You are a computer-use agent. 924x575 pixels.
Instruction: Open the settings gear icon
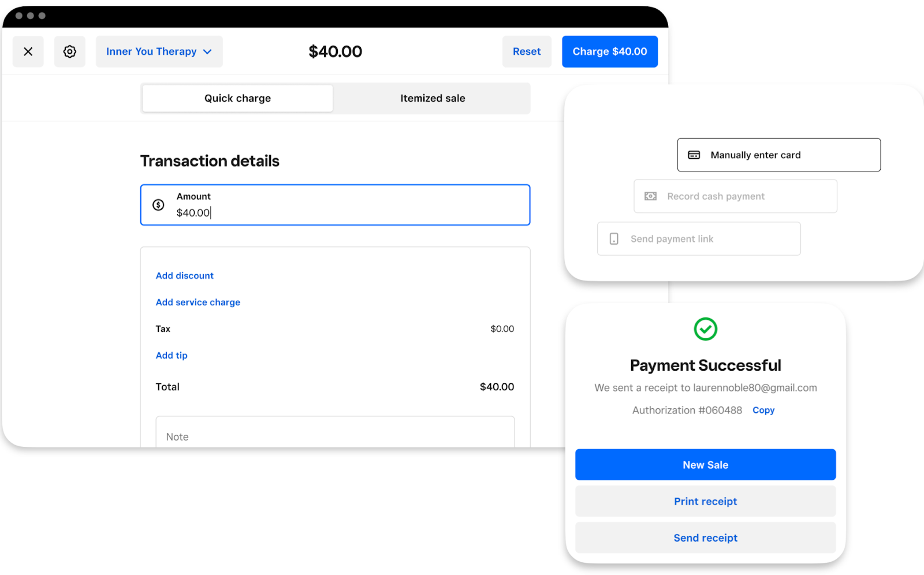[69, 51]
